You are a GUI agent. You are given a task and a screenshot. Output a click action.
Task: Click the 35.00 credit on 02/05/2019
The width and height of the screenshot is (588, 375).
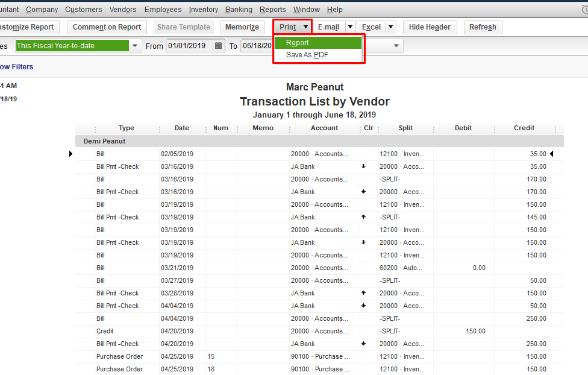[x=538, y=154]
